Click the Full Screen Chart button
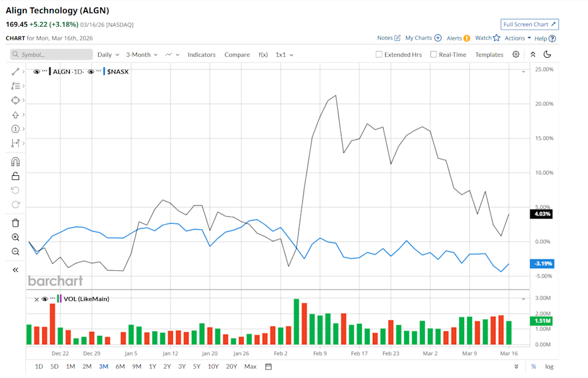The width and height of the screenshot is (588, 378). pos(529,25)
